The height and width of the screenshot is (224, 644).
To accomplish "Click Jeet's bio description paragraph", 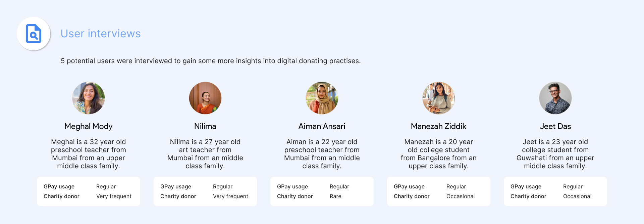I will (x=555, y=154).
